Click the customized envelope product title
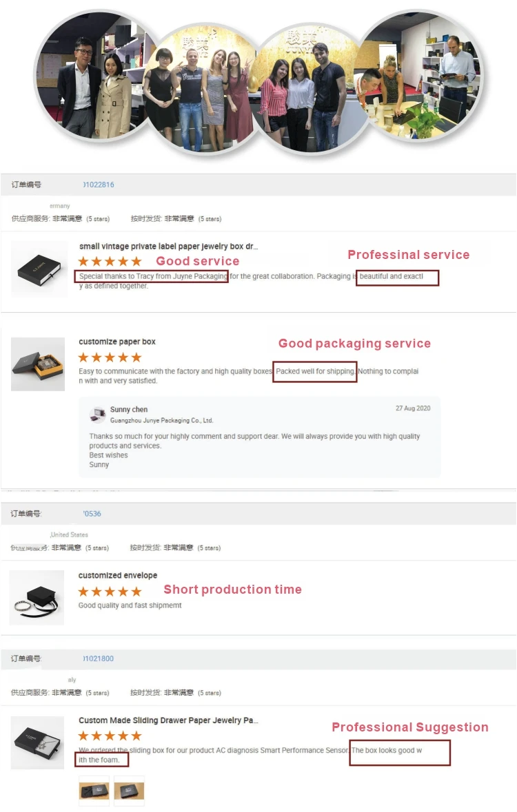This screenshot has height=812, width=517. click(x=118, y=575)
